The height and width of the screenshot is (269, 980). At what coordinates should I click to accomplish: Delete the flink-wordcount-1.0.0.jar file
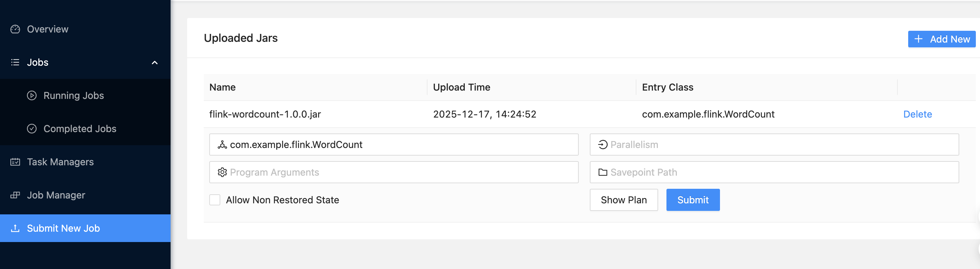click(917, 114)
